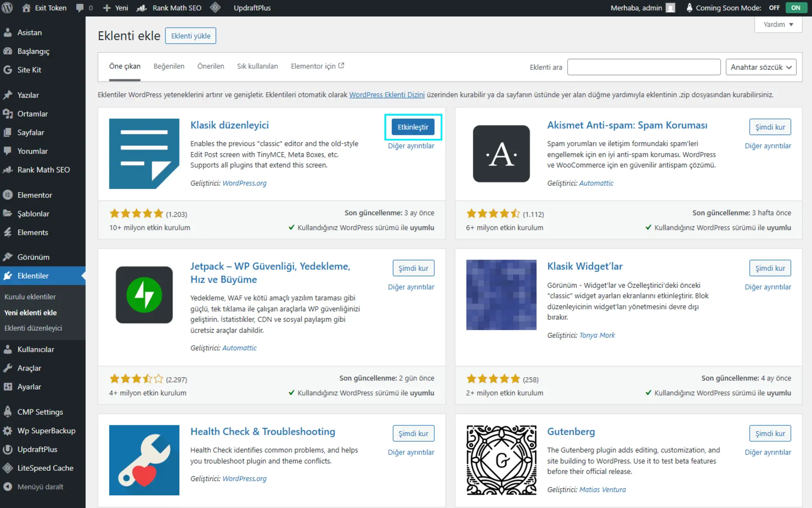
Task: Switch to the Beğenilen tab
Action: point(169,66)
